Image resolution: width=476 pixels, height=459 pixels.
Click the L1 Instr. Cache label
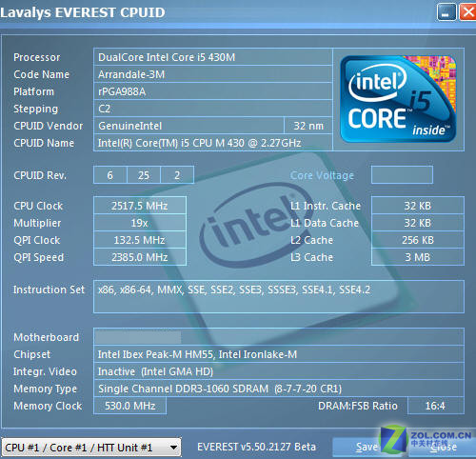[326, 206]
